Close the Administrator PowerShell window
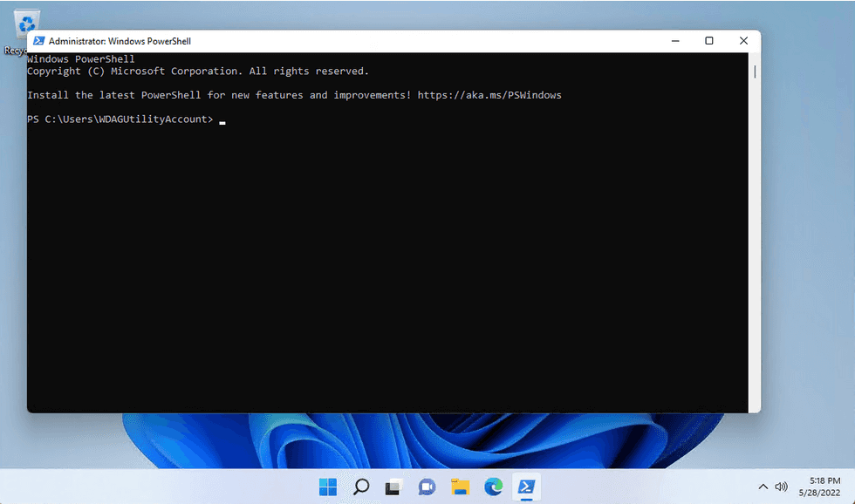This screenshot has height=504, width=855. (x=743, y=41)
